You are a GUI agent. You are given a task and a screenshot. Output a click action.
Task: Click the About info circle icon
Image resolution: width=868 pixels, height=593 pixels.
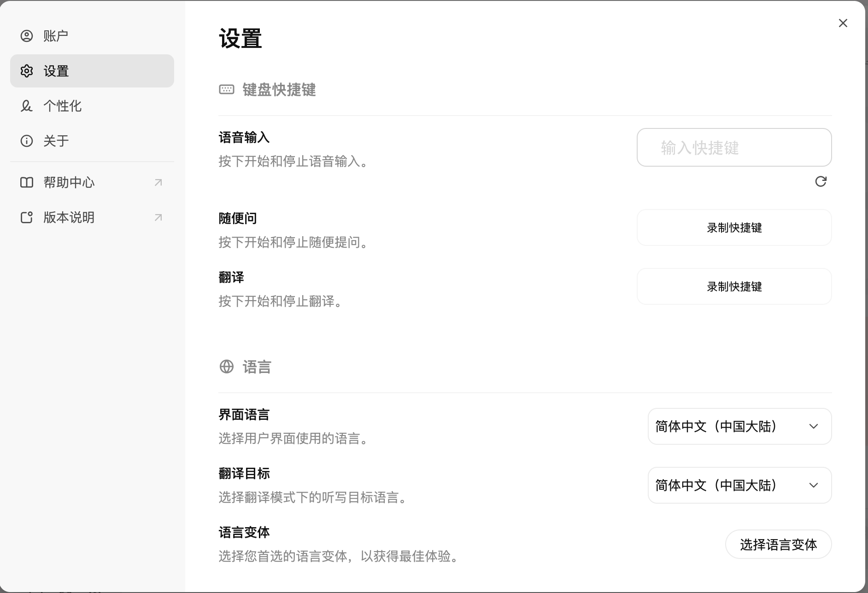(x=27, y=141)
